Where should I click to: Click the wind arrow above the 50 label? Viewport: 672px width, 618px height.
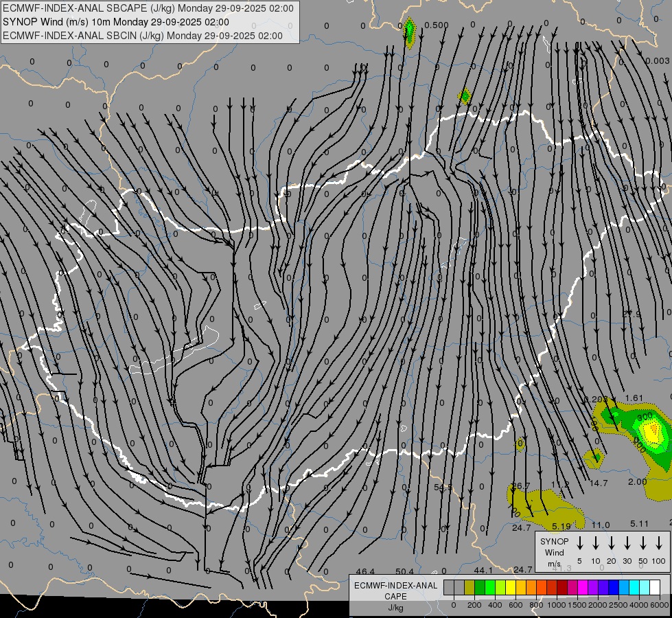click(643, 542)
